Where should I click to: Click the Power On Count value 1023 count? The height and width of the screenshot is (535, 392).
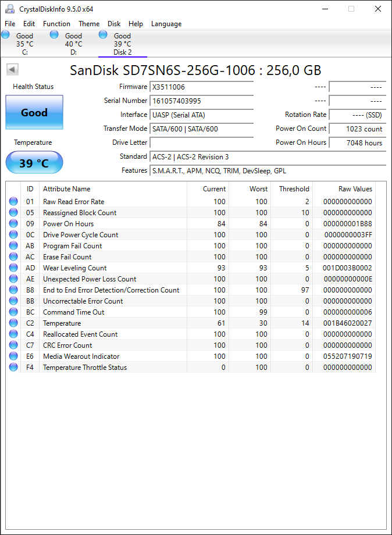pos(357,129)
